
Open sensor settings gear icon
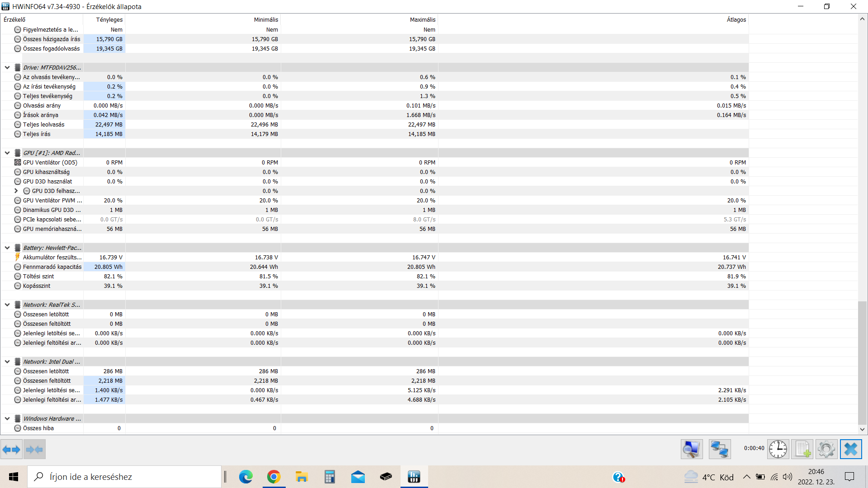click(826, 449)
